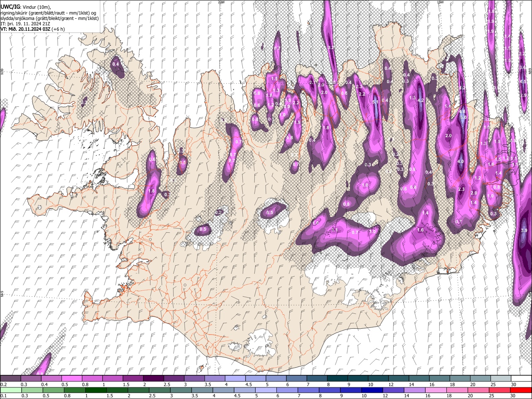The width and height of the screenshot is (532, 399).
Task: Pick the violet rain swatch starting at 14
Action: (415, 390)
